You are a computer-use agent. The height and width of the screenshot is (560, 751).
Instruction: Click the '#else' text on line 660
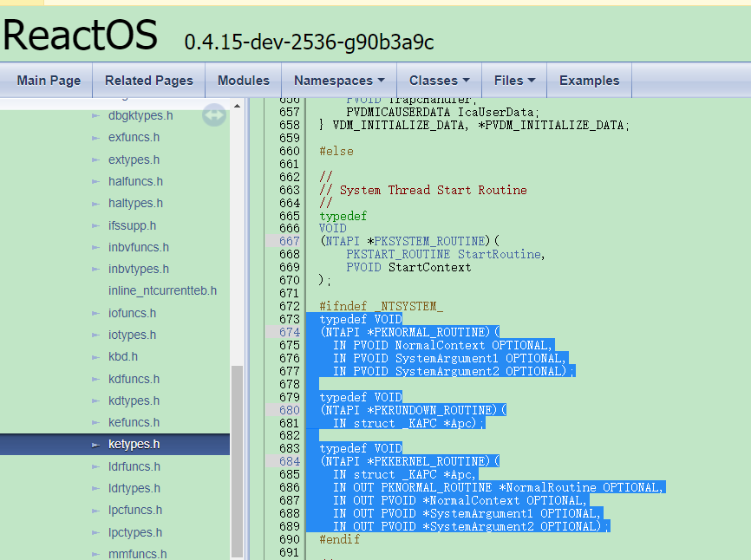click(x=336, y=151)
